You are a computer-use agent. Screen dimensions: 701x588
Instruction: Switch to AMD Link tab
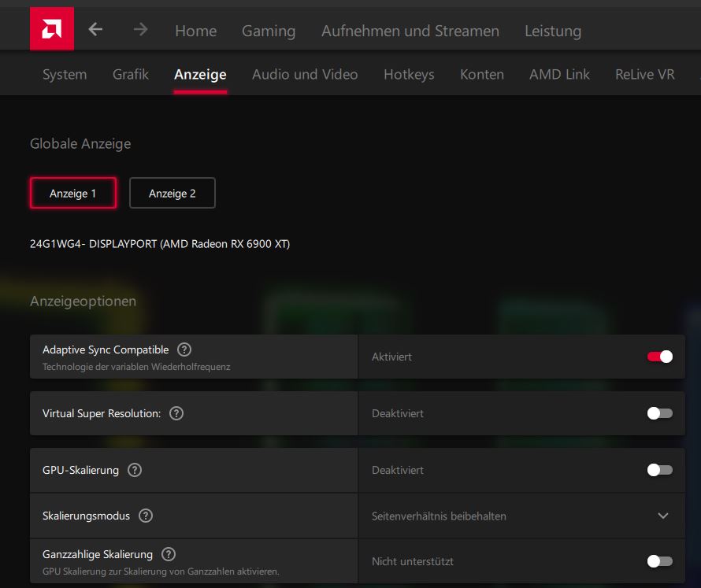(x=560, y=74)
